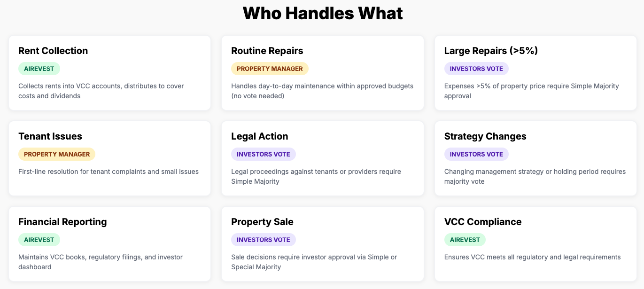Click the "Who Handles What" page heading
Image resolution: width=644 pixels, height=289 pixels.
click(x=322, y=13)
